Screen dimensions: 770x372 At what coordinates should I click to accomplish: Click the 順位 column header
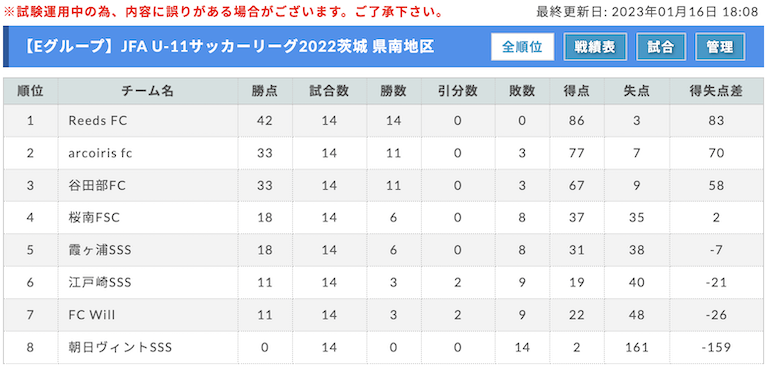coord(30,91)
